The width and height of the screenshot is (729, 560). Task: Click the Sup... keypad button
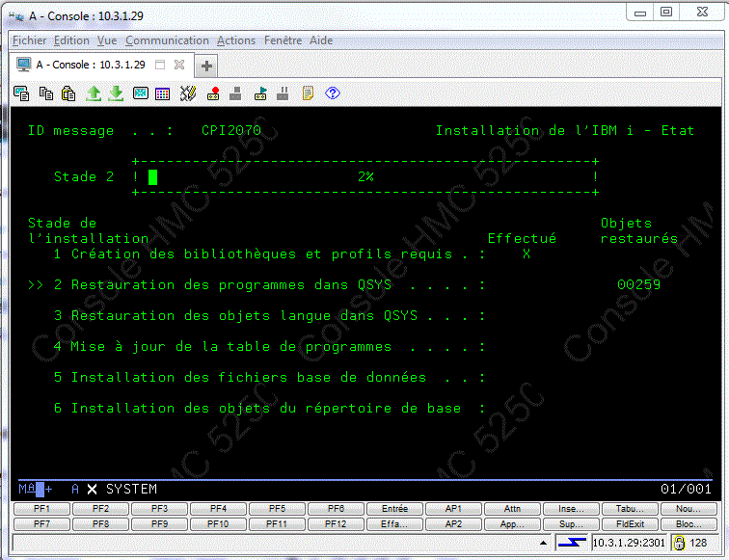571,524
